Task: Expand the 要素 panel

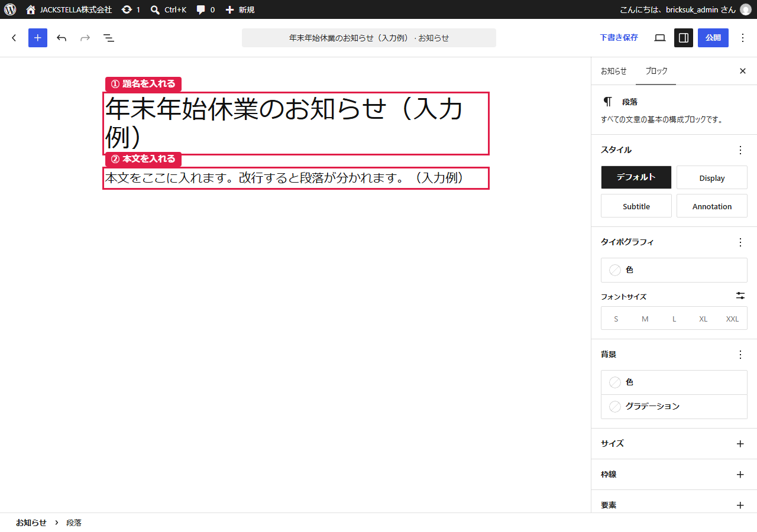Action: (674, 505)
